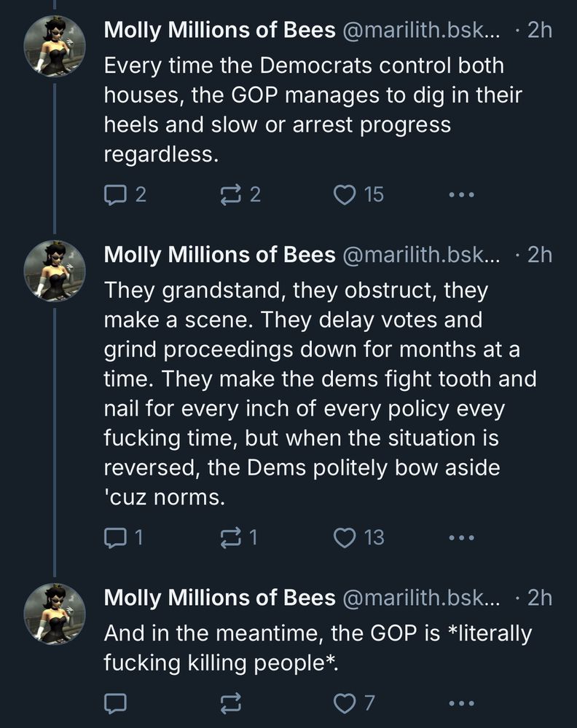Screen dimensions: 577x728
Task: Open more options on the 7-likes post
Action: [461, 703]
